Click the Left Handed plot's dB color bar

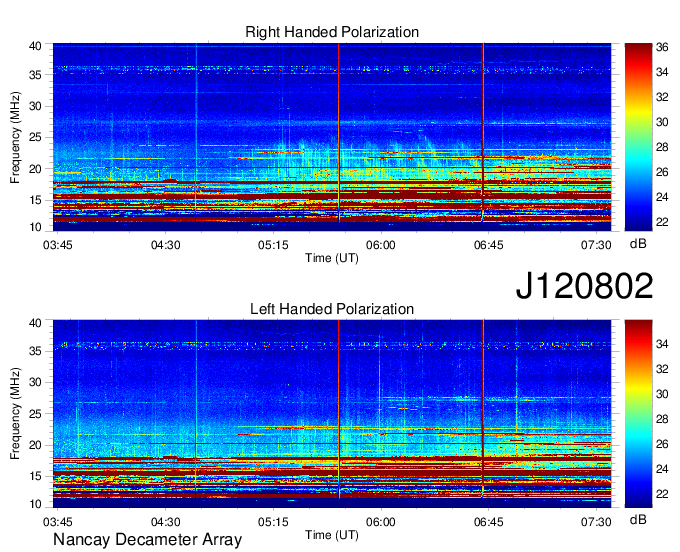(x=638, y=414)
